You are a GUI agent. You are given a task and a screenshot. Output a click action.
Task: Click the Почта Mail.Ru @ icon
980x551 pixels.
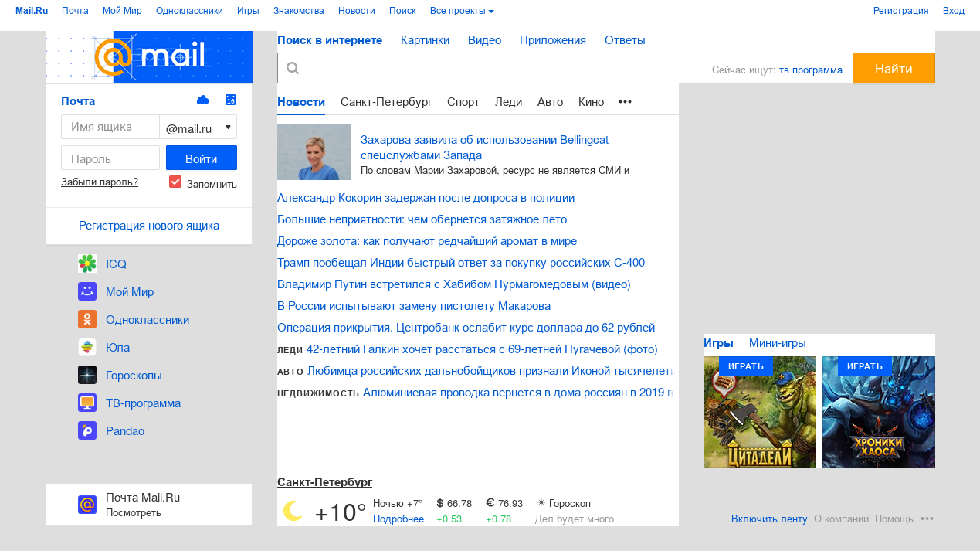pos(87,505)
